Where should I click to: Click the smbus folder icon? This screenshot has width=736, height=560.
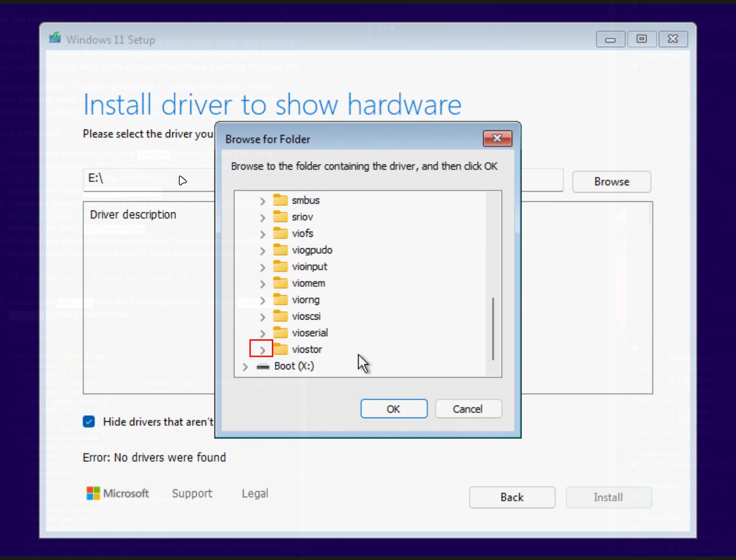(280, 200)
